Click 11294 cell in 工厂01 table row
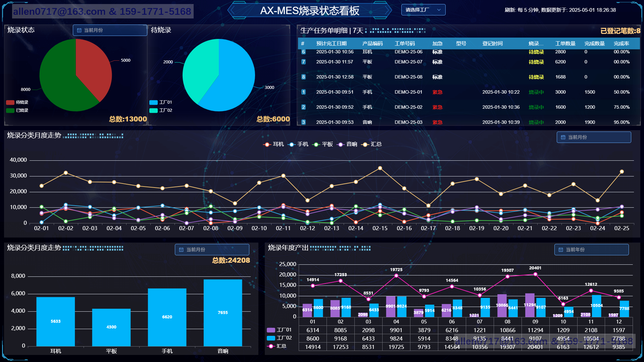 535,330
